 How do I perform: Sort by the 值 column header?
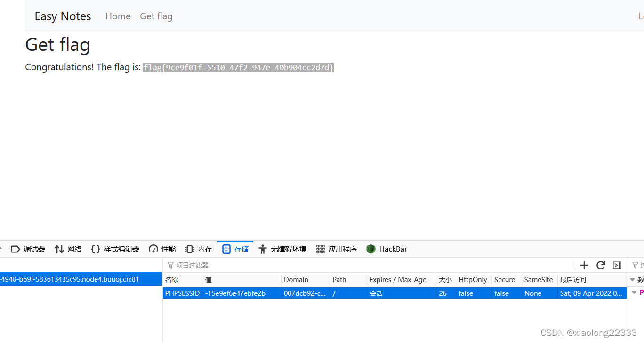pos(242,280)
